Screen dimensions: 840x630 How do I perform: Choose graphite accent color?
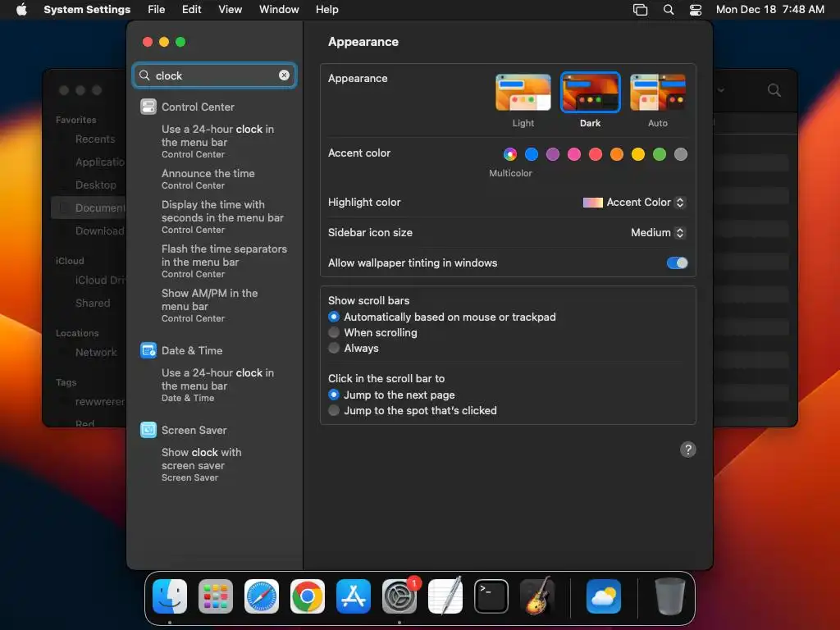click(680, 154)
